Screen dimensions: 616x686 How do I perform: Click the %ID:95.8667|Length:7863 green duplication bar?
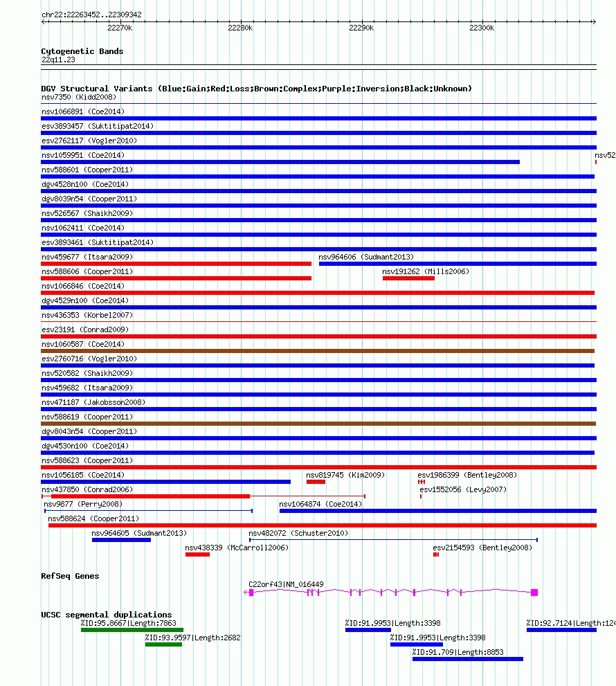tap(132, 630)
